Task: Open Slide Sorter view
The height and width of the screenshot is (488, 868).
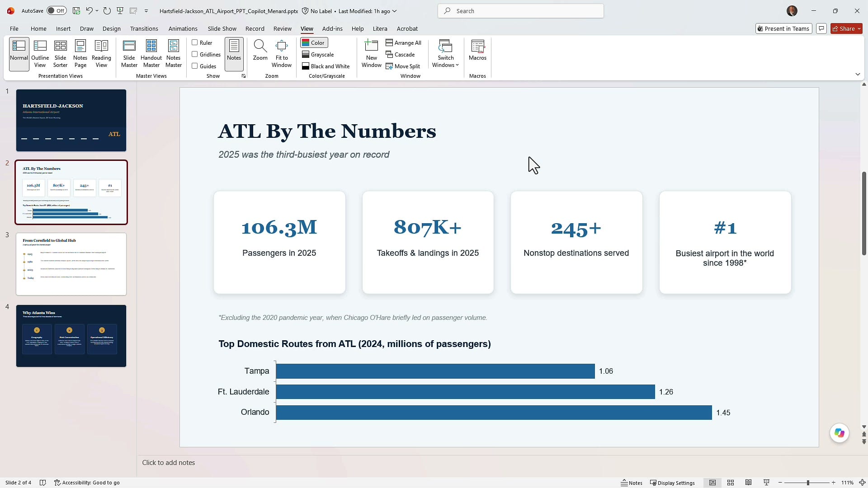Action: pos(60,54)
